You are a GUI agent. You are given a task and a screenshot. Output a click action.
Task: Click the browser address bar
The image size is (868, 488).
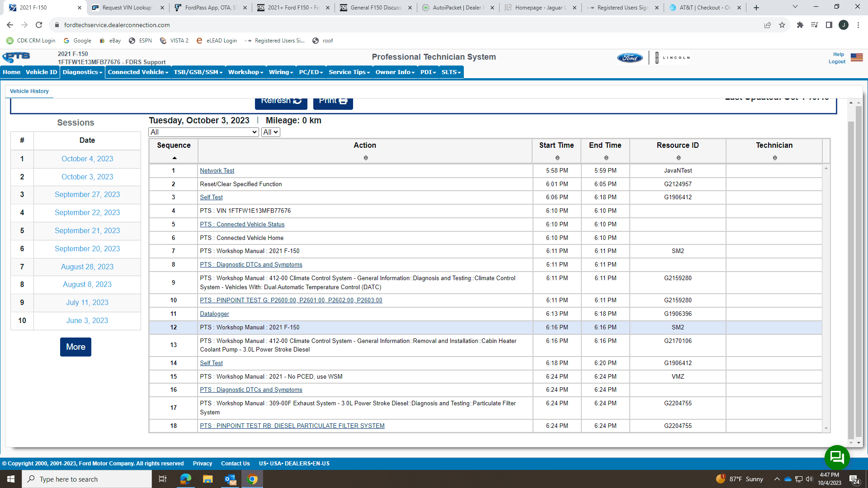coord(407,25)
